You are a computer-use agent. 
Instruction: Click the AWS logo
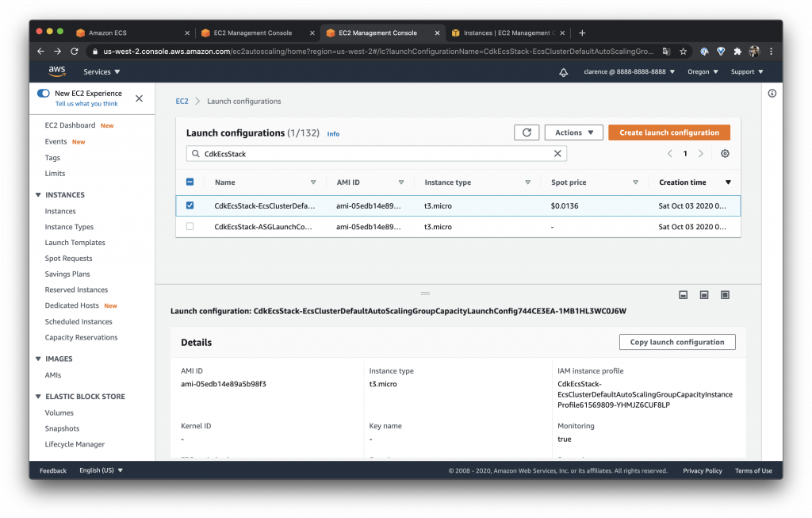pos(57,71)
